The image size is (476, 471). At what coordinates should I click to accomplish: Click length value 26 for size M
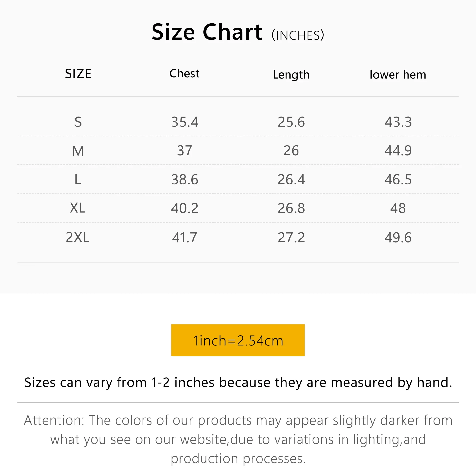pos(291,150)
